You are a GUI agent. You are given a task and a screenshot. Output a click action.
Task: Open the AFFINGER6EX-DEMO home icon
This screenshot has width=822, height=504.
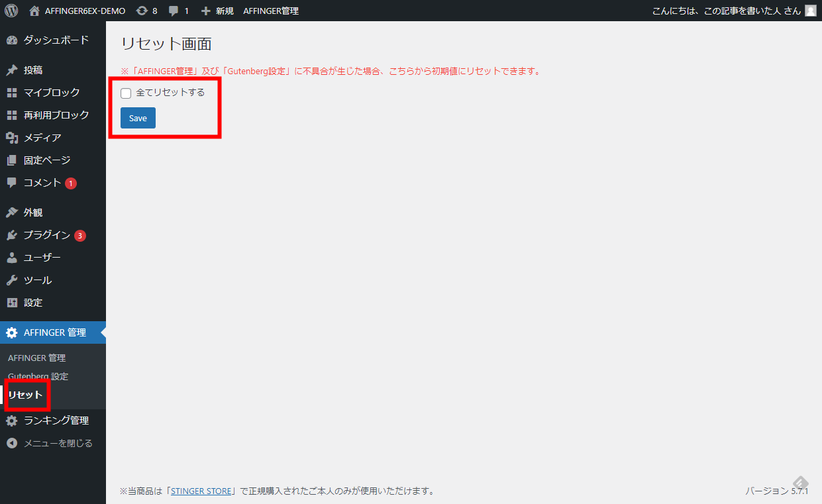tap(35, 11)
